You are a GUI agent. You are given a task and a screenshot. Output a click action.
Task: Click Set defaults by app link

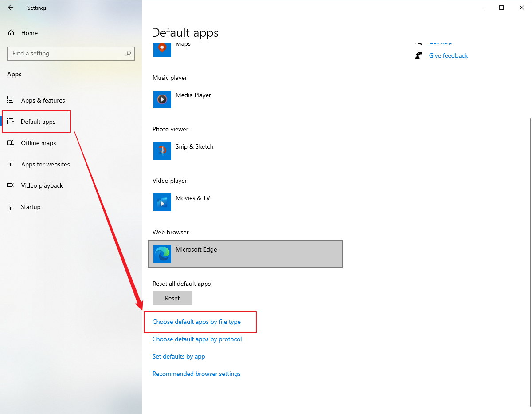point(179,356)
